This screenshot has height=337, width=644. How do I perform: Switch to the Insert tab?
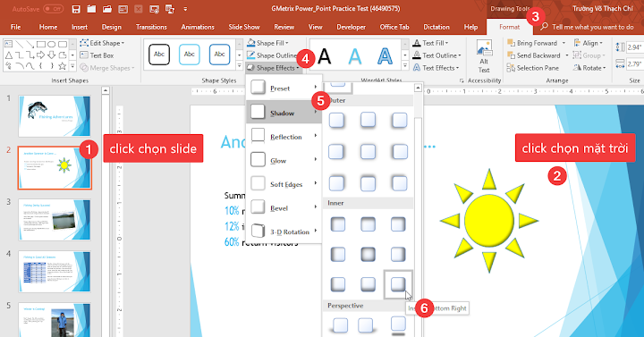[x=80, y=27]
